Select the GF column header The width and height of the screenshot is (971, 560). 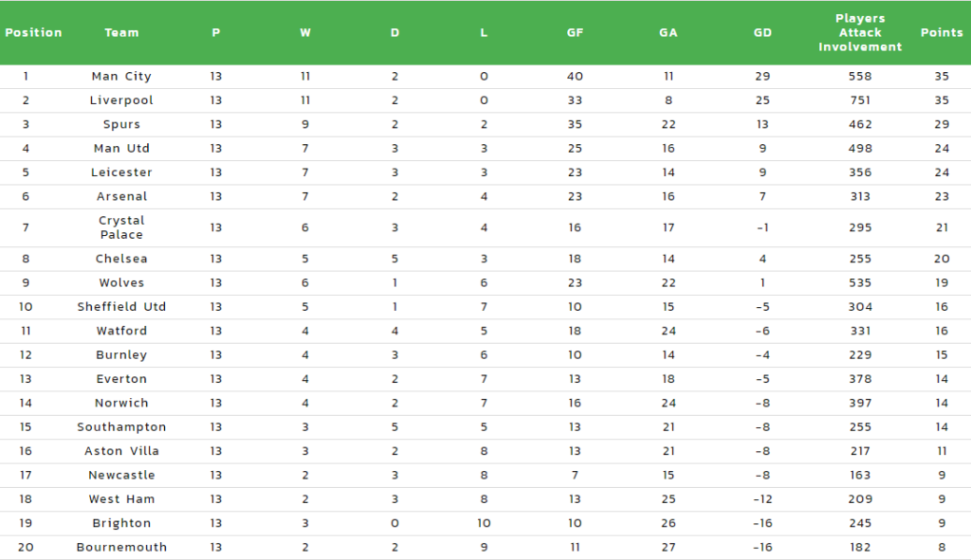(575, 33)
